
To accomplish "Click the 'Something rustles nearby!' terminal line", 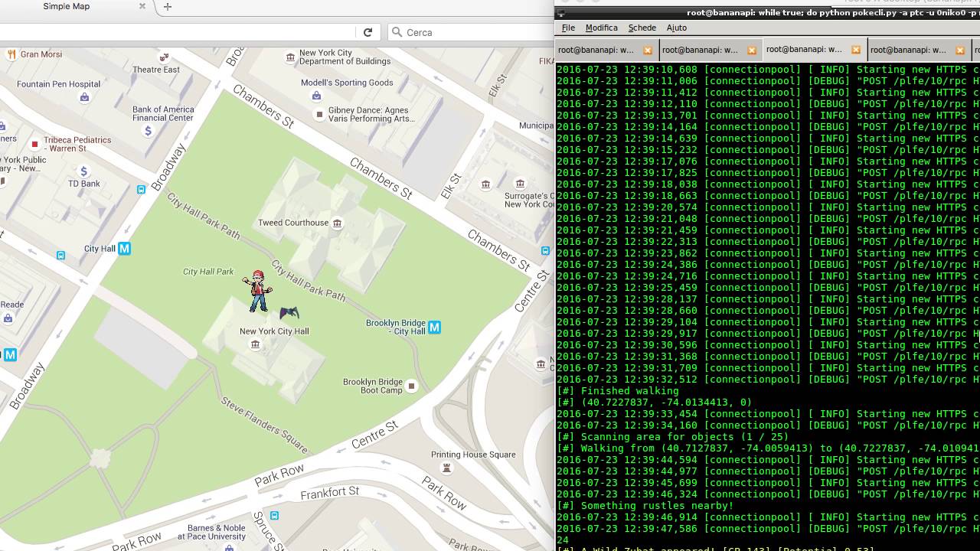I will coord(645,506).
